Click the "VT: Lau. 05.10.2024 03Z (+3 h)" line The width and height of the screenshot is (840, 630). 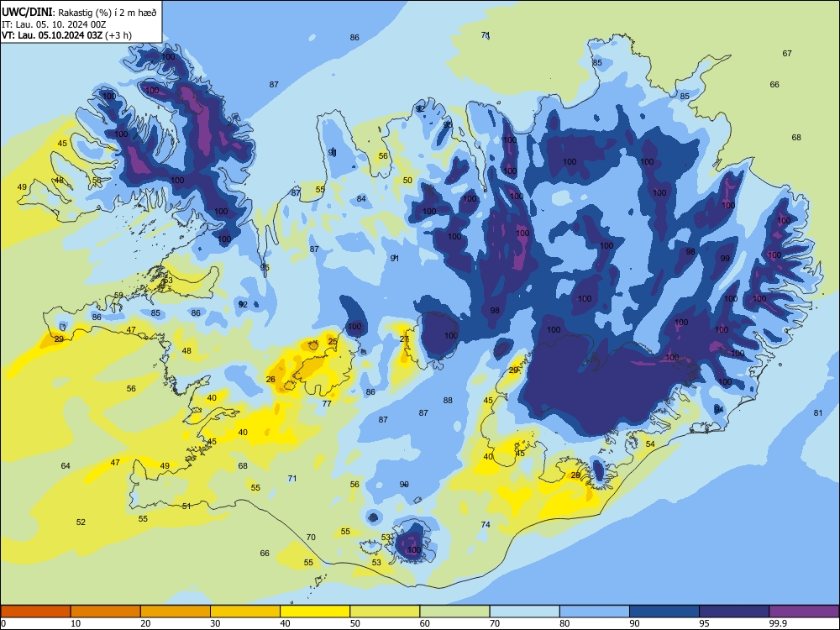tap(66, 35)
